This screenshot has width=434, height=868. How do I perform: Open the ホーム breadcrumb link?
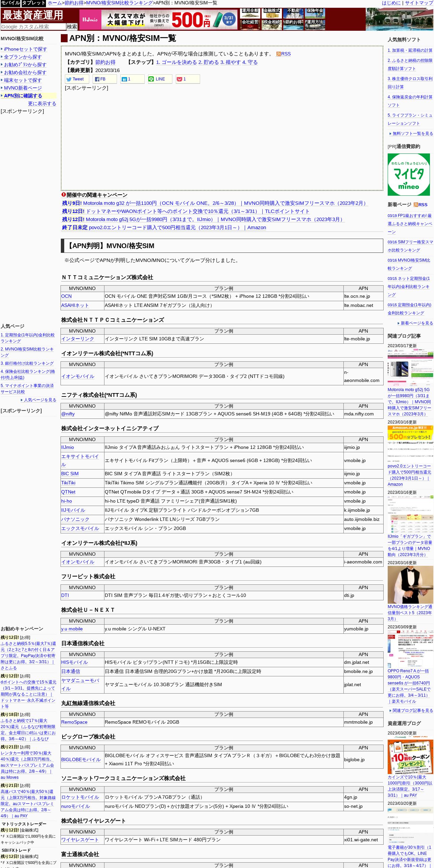coord(55,3)
